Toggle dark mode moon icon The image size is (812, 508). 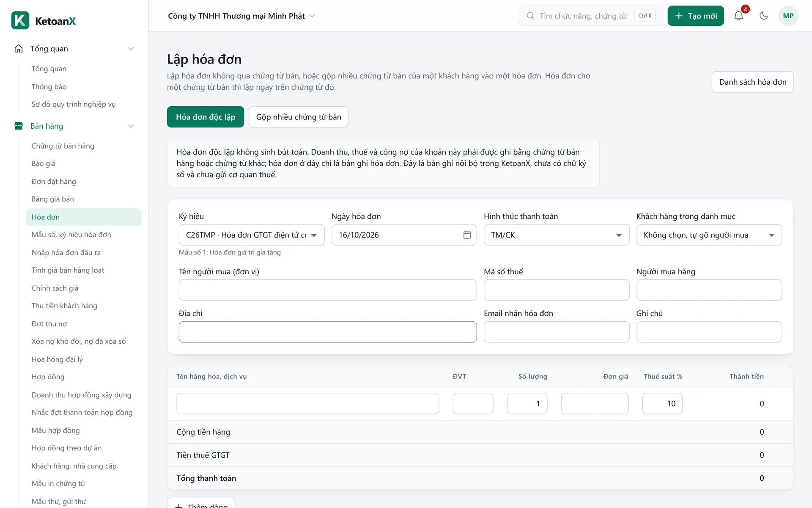[763, 16]
